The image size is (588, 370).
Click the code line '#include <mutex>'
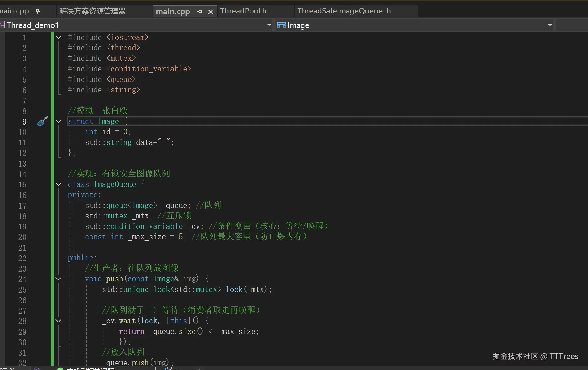102,58
